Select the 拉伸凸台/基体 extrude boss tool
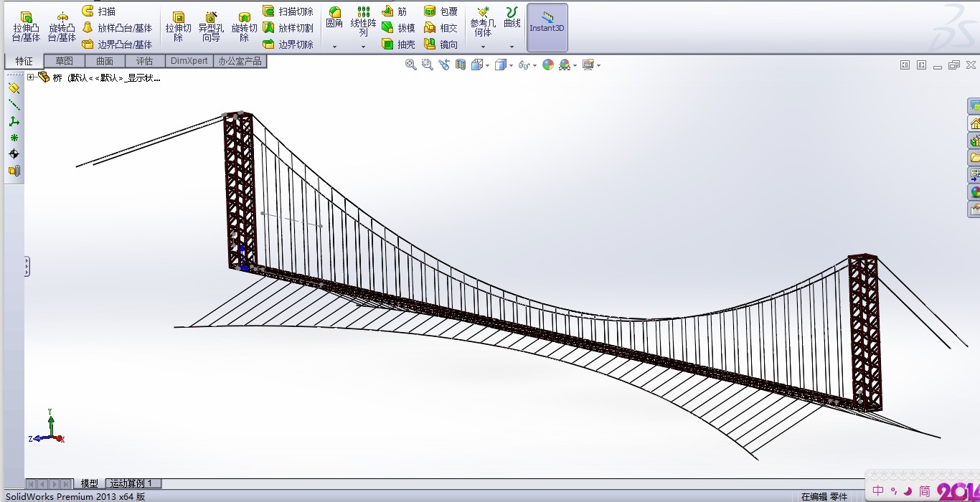980x502 pixels. point(26,27)
